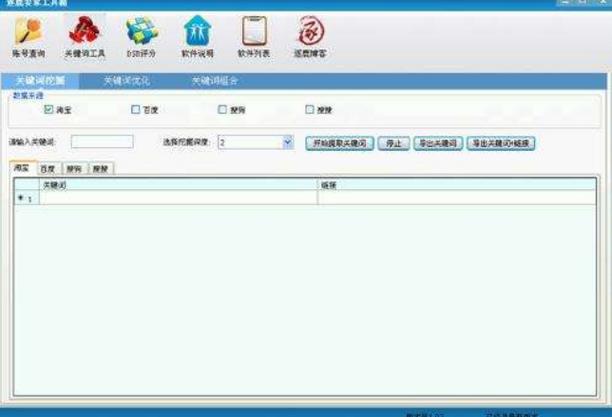Enable the 搜狗 data source checkbox
Image resolution: width=612 pixels, height=417 pixels.
click(222, 109)
